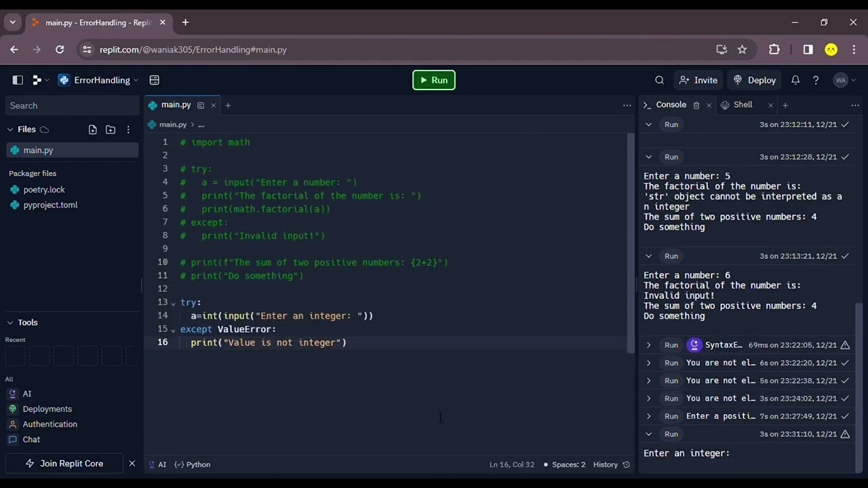868x488 pixels.
Task: Click the Deploy button
Action: pyautogui.click(x=754, y=80)
